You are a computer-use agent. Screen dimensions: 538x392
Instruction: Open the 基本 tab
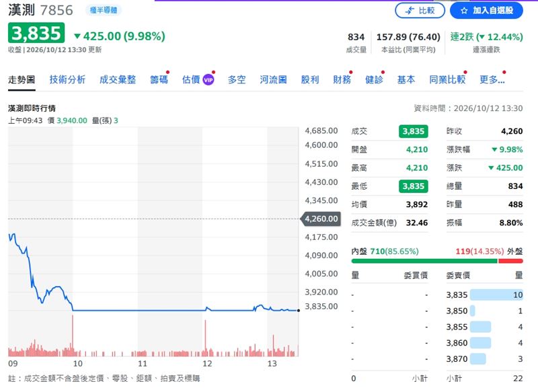pos(406,79)
